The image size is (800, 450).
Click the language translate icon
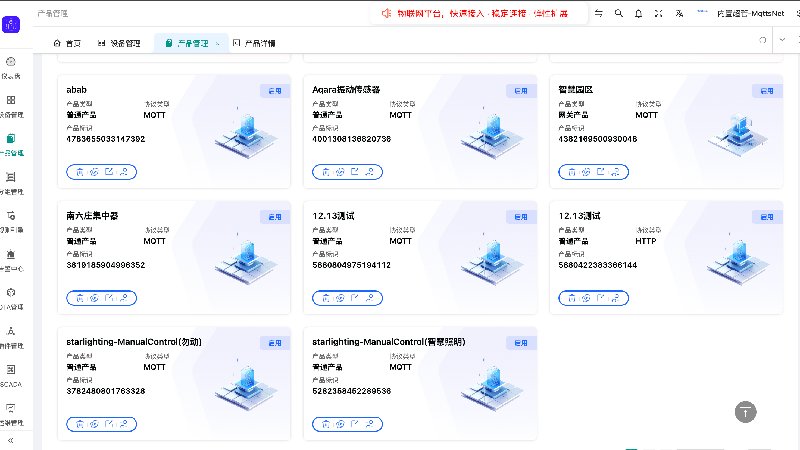pyautogui.click(x=679, y=13)
